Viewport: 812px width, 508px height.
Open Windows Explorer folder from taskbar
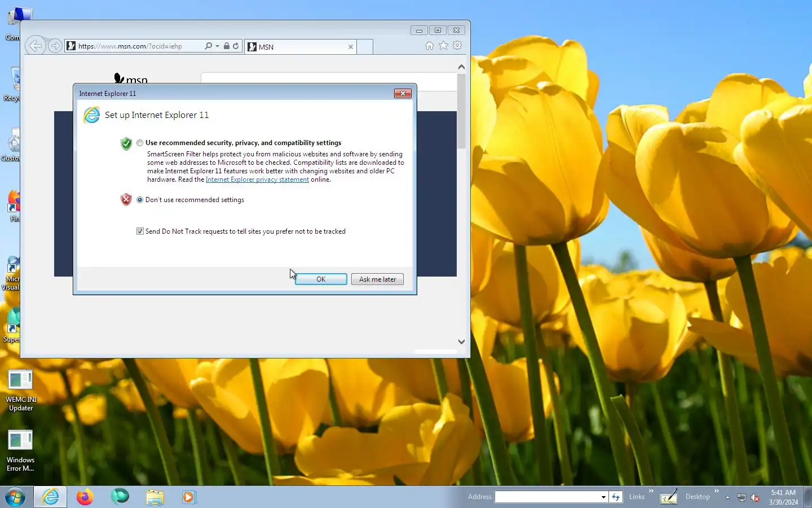[x=155, y=497]
